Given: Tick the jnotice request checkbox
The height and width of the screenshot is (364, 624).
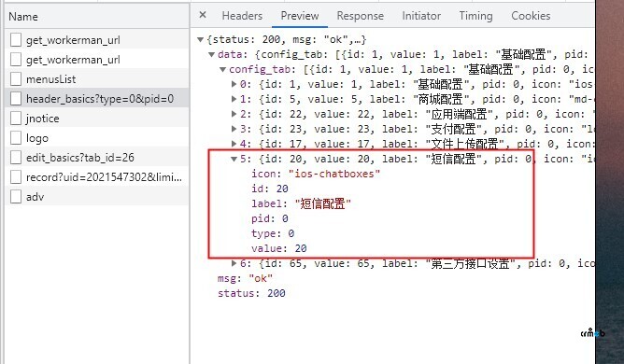Looking at the screenshot, I should coord(16,119).
